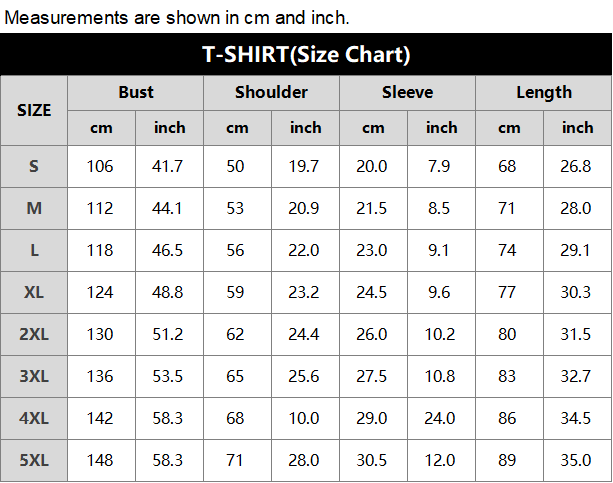Screen dimensions: 613x483
Task: Select the Sleeve column header
Action: click(407, 93)
